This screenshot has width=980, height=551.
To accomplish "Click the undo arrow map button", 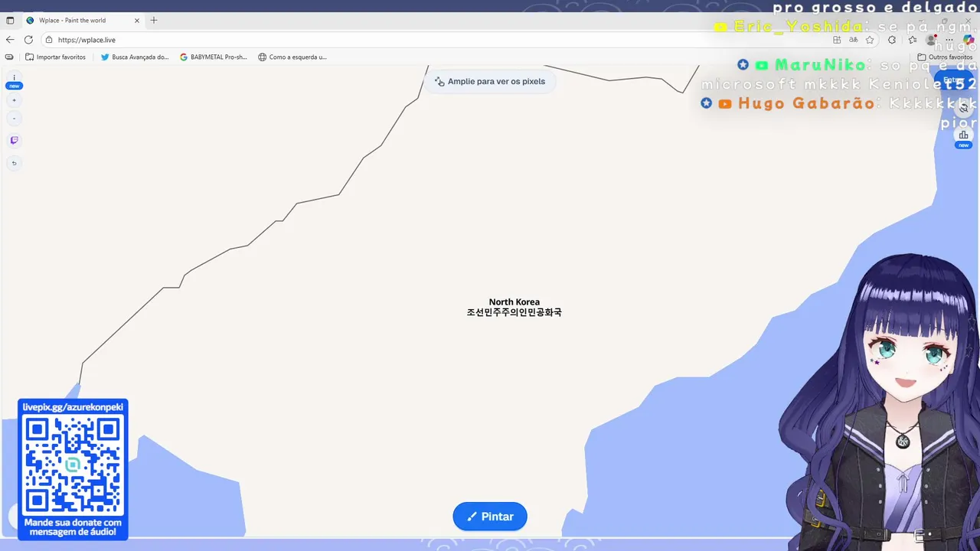I will 14,163.
